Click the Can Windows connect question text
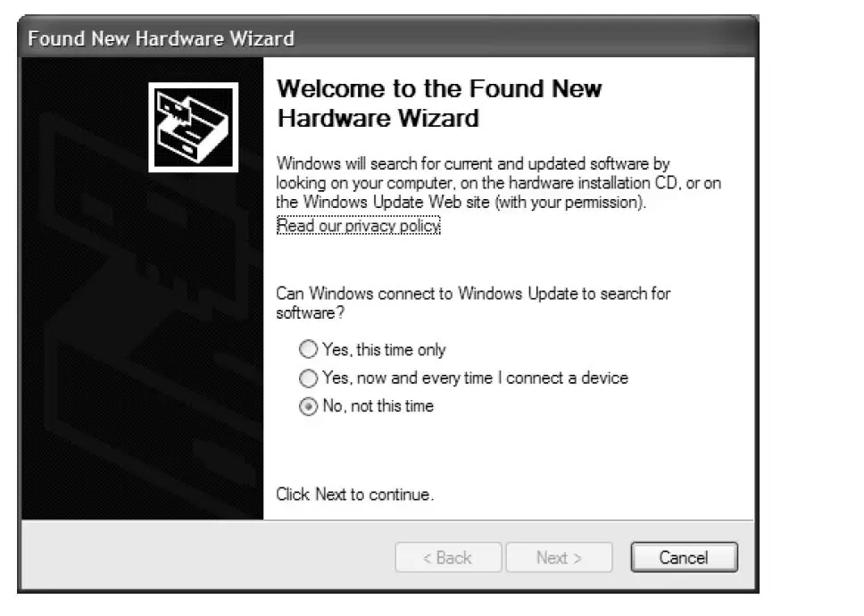This screenshot has height=616, width=864. (473, 303)
